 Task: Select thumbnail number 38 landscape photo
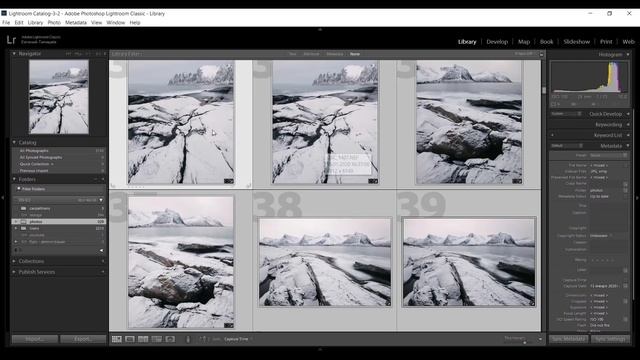tap(325, 262)
